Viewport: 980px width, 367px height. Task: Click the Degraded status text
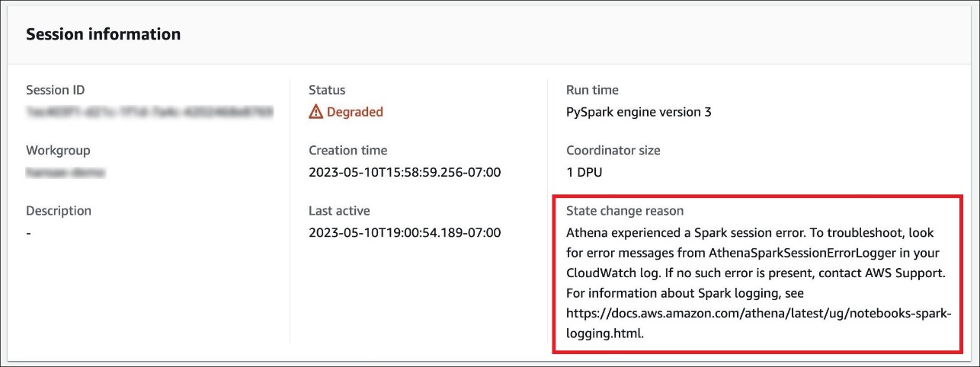point(354,112)
